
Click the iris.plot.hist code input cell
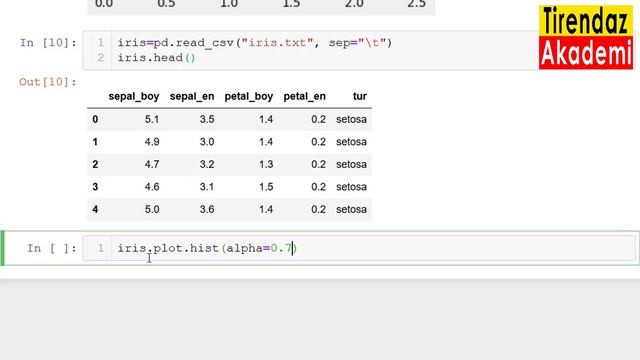[x=359, y=248]
